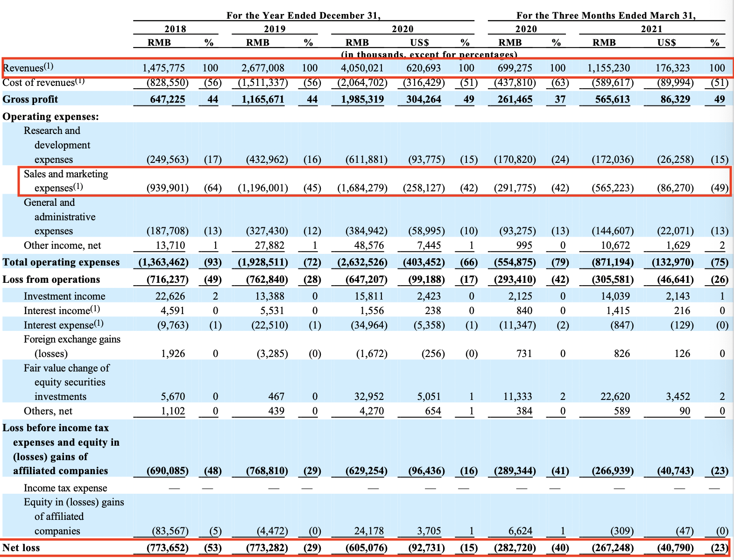Image resolution: width=734 pixels, height=560 pixels.
Task: Select the 2019 Revenues value 2,677,008
Action: (262, 68)
